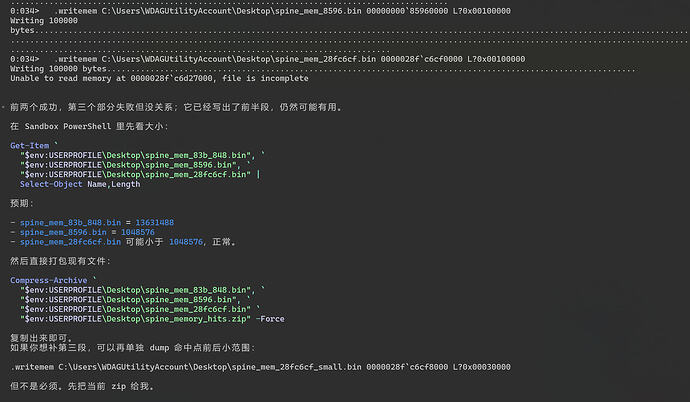Click the 然后直接打包现有文件 line
This screenshot has height=402, width=690.
[61, 261]
